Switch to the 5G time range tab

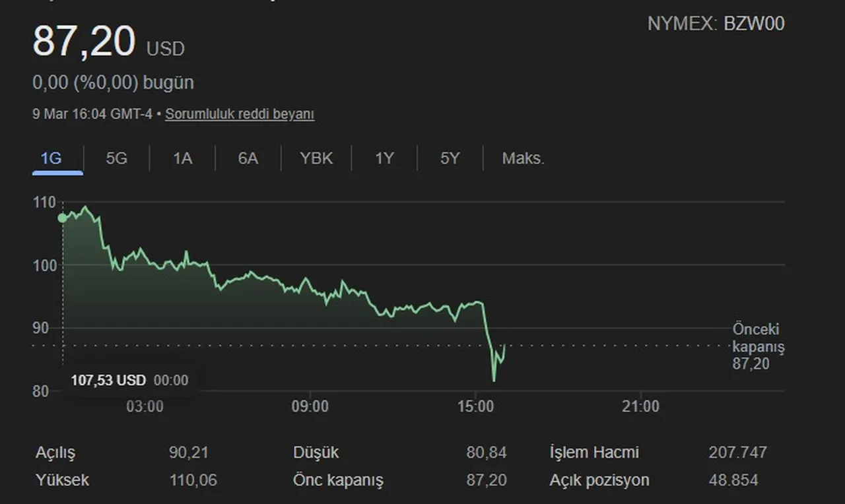point(116,158)
